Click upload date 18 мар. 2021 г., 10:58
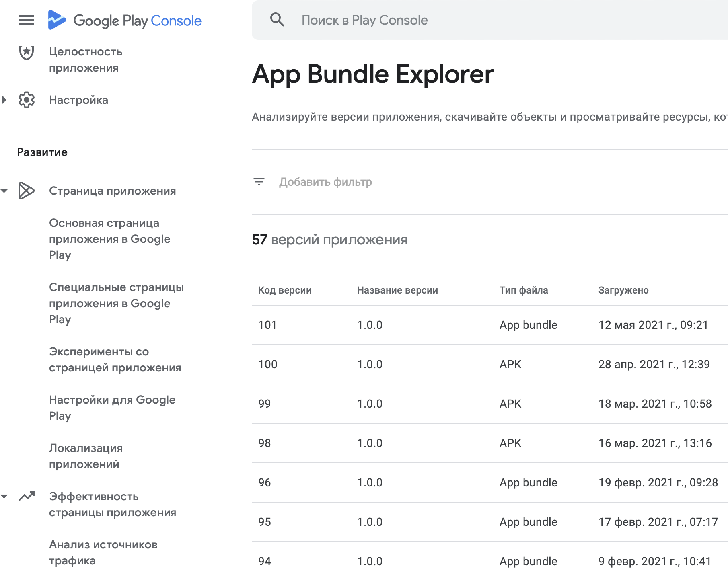The width and height of the screenshot is (728, 587). click(655, 404)
